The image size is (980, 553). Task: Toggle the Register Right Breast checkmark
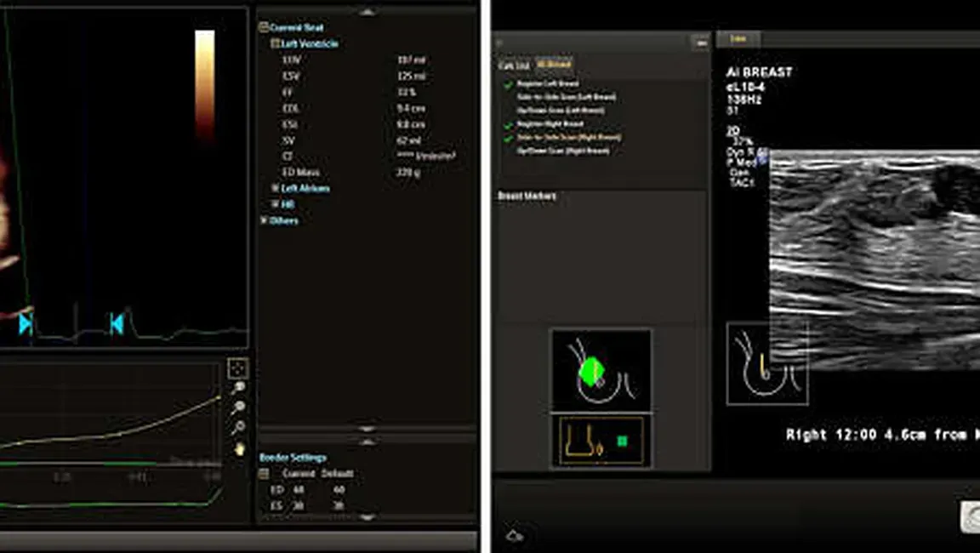[x=509, y=124]
